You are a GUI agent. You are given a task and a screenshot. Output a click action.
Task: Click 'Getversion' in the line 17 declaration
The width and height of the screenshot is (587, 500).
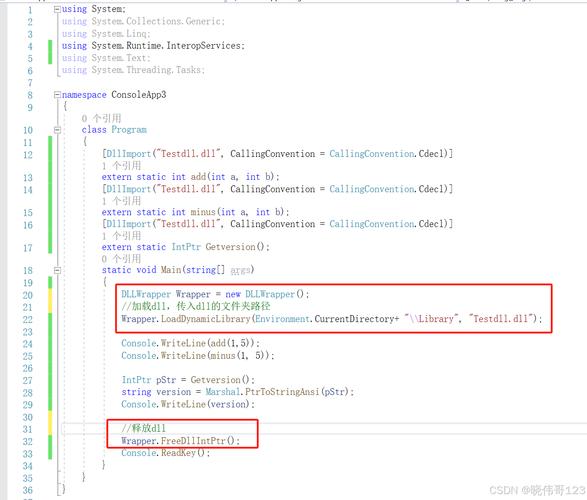pyautogui.click(x=230, y=247)
